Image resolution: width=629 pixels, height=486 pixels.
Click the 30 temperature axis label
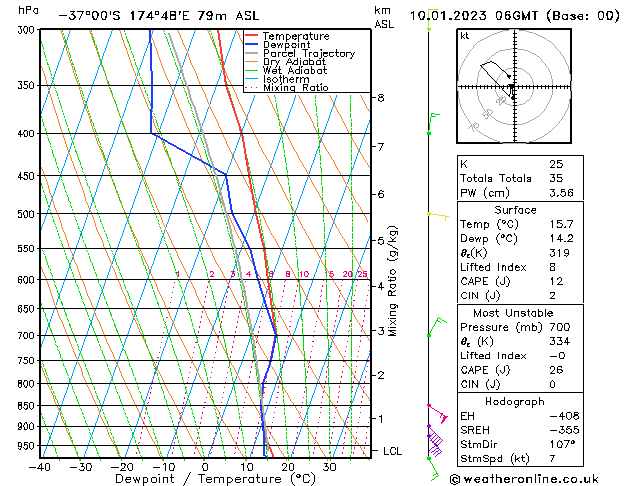[x=329, y=467]
